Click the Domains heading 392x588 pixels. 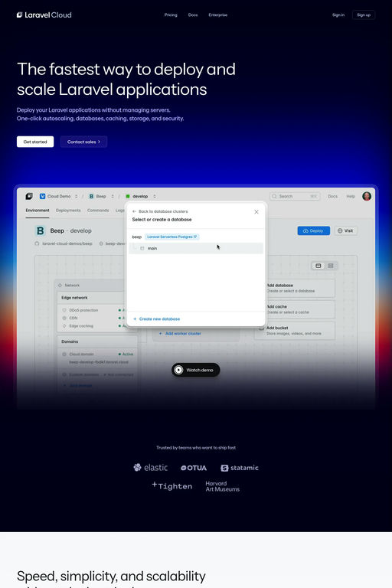(70, 341)
